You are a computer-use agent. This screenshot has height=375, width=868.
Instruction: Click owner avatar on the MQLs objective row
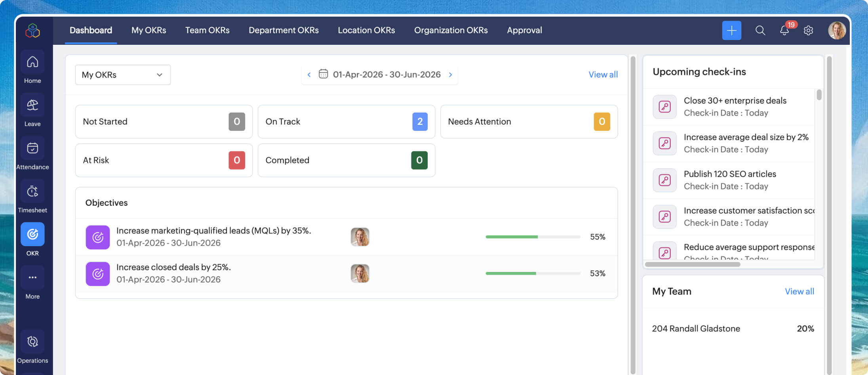pyautogui.click(x=360, y=237)
